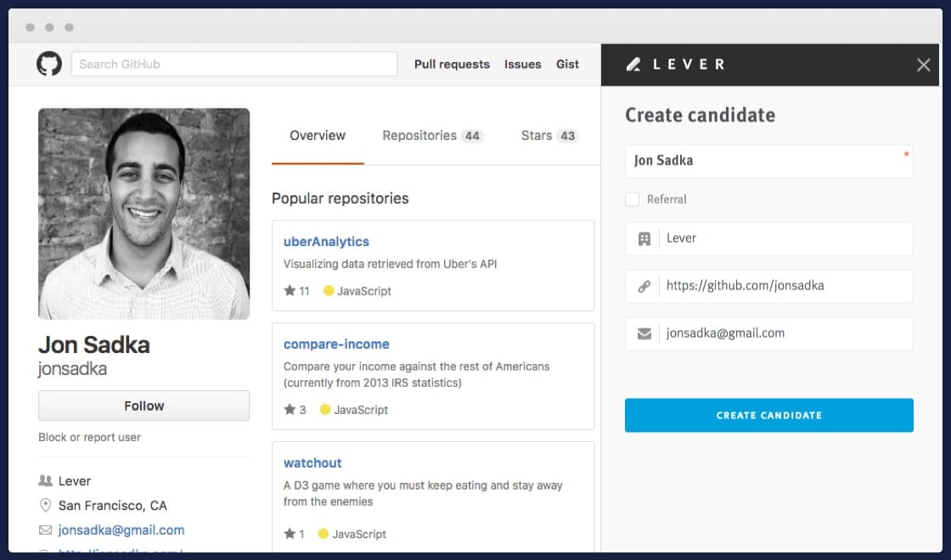Image resolution: width=951 pixels, height=560 pixels.
Task: Click the Lever logo in the extension header
Action: [x=675, y=64]
